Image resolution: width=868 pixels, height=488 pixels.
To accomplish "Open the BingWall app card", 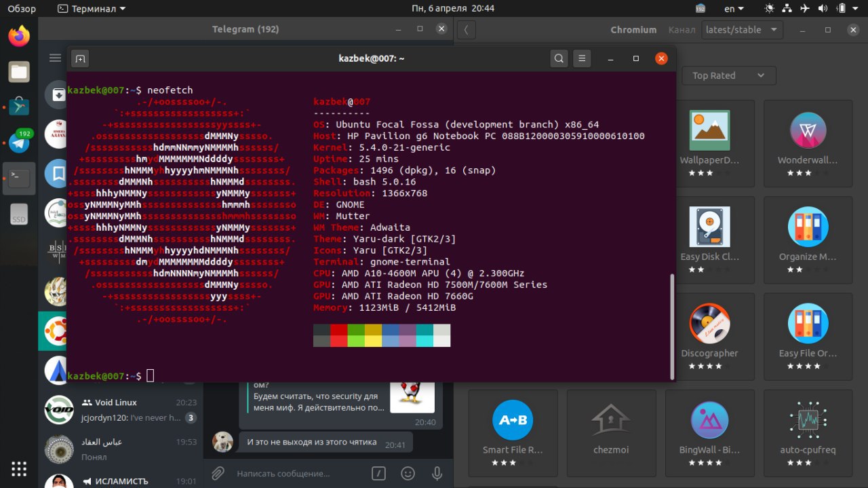I will click(x=709, y=433).
